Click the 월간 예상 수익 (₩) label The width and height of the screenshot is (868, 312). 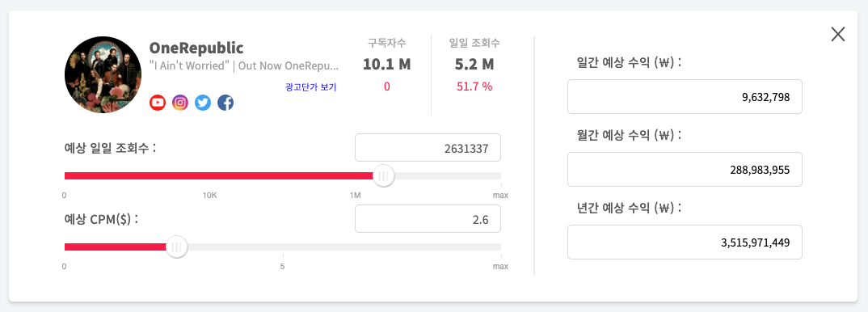click(630, 134)
